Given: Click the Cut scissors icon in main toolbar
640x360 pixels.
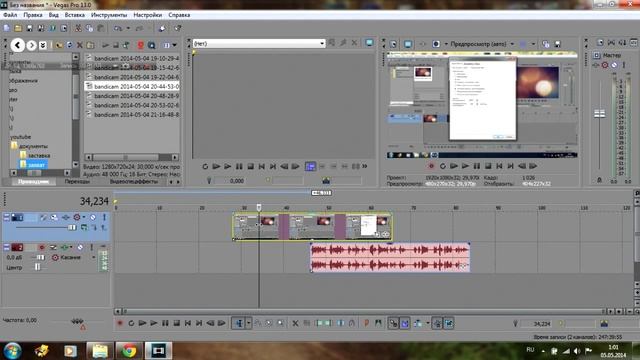Looking at the screenshot, I should coord(78,28).
